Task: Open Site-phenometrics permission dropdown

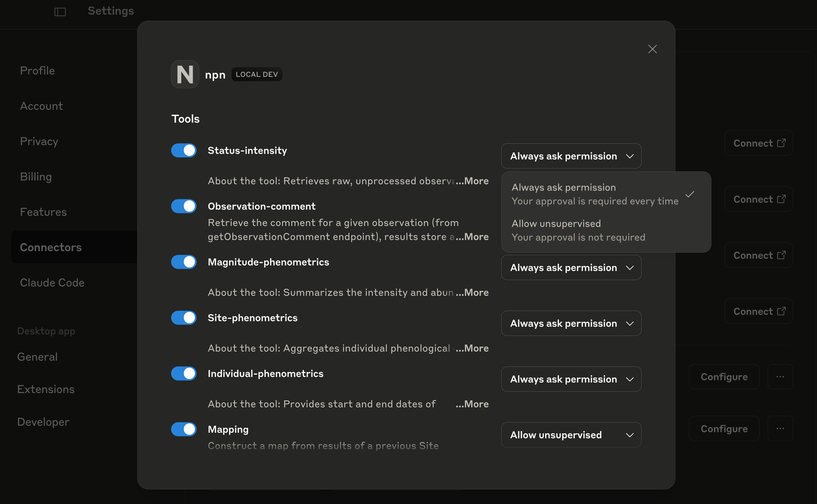Action: (x=571, y=323)
